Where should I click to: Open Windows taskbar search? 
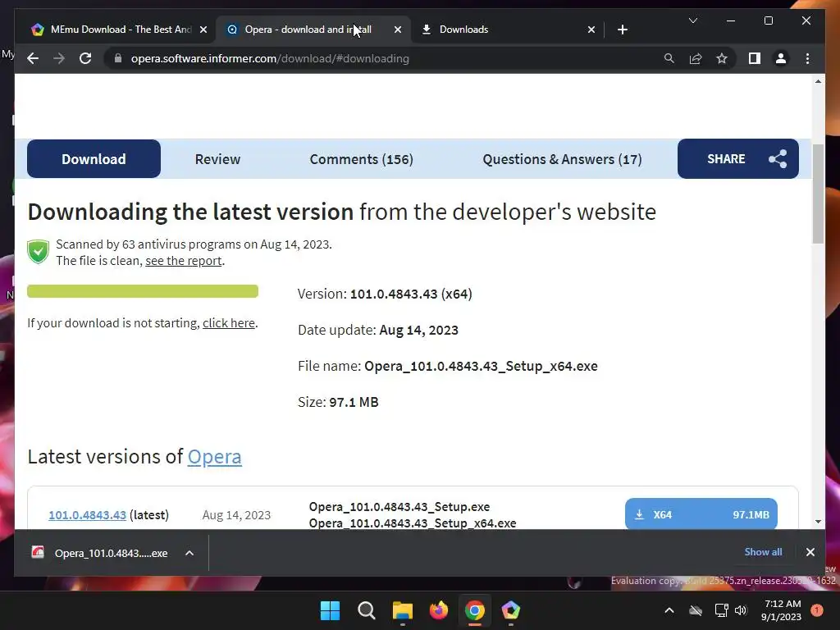tap(367, 610)
